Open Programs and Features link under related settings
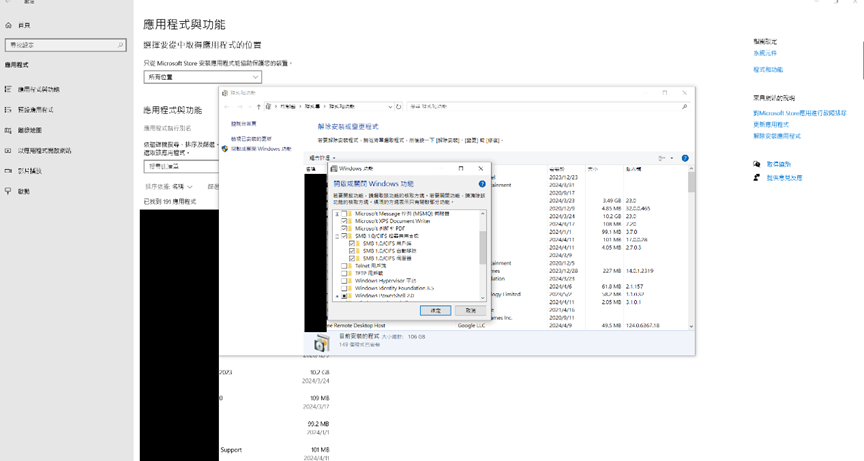Screen dimensions: 864x461 click(x=768, y=69)
